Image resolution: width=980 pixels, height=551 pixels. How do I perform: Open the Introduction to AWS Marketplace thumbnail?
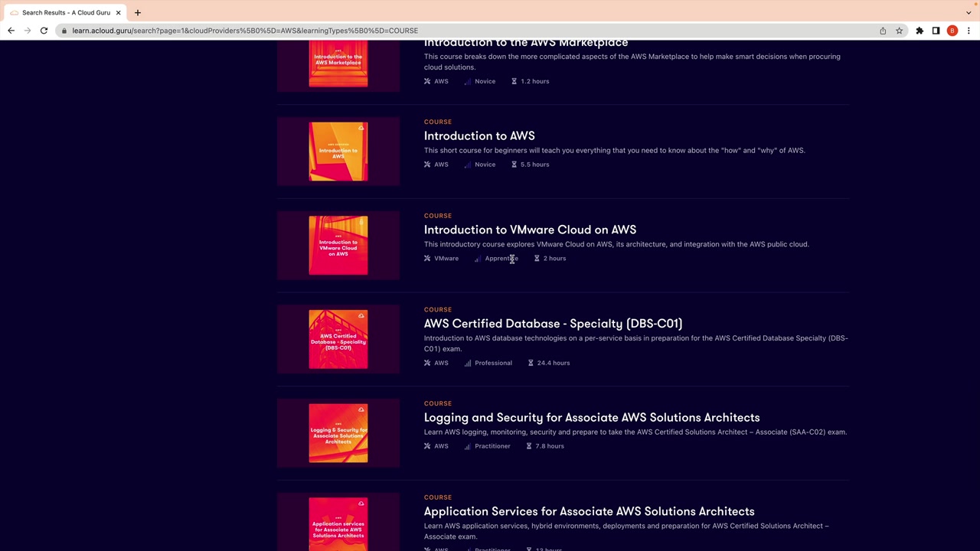click(338, 65)
